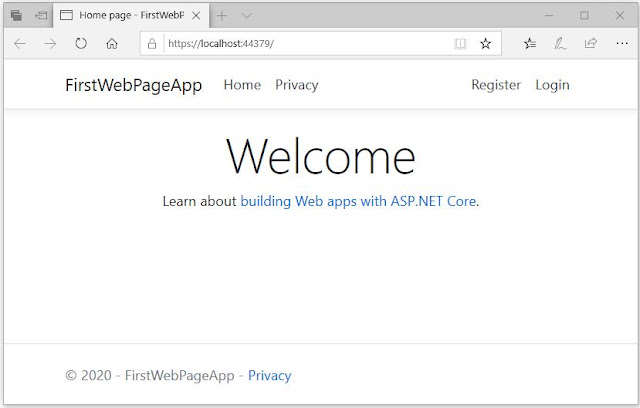Open Privacy in the navbar
This screenshot has height=408, width=640.
[297, 85]
